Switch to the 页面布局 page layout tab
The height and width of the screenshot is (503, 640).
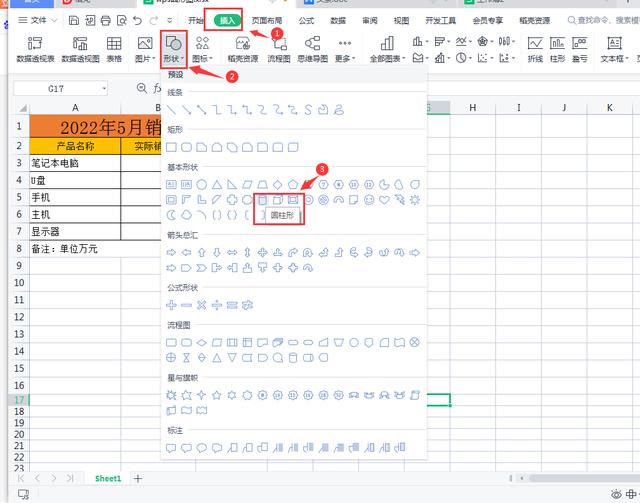click(x=267, y=20)
